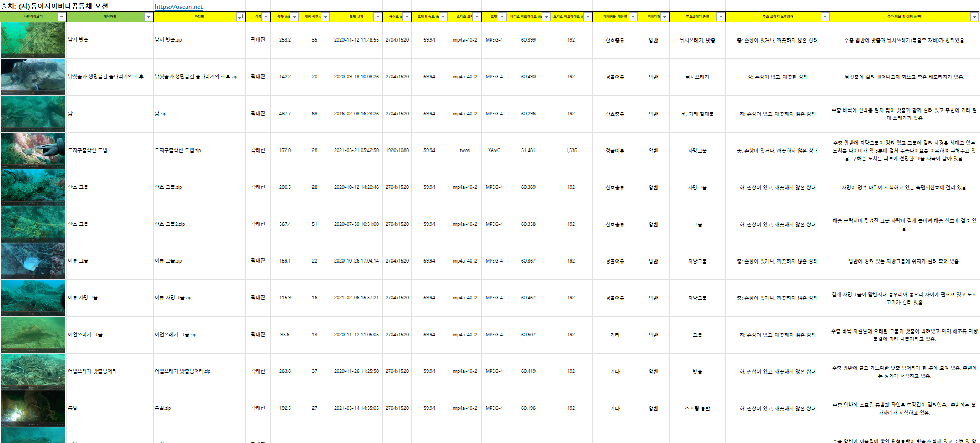Click the 낚시 밧줄 preview thumbnail
The image size is (980, 443).
click(x=33, y=40)
